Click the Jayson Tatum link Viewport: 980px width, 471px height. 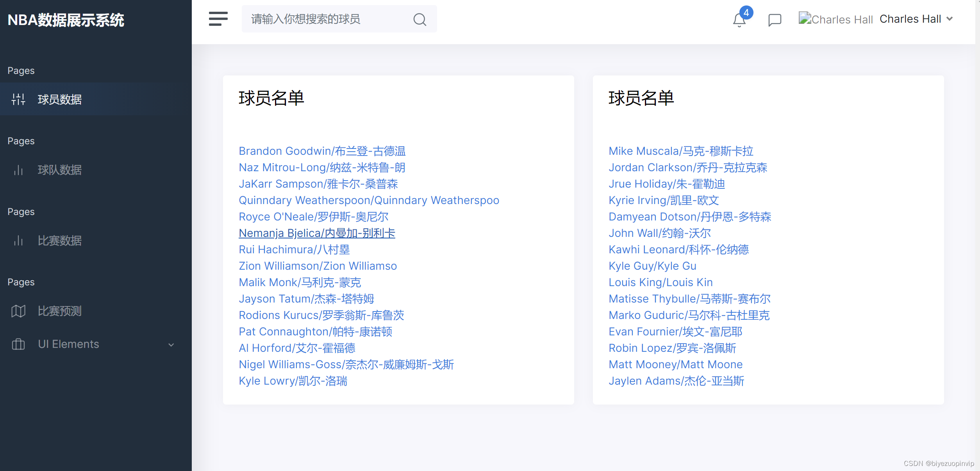[306, 299]
